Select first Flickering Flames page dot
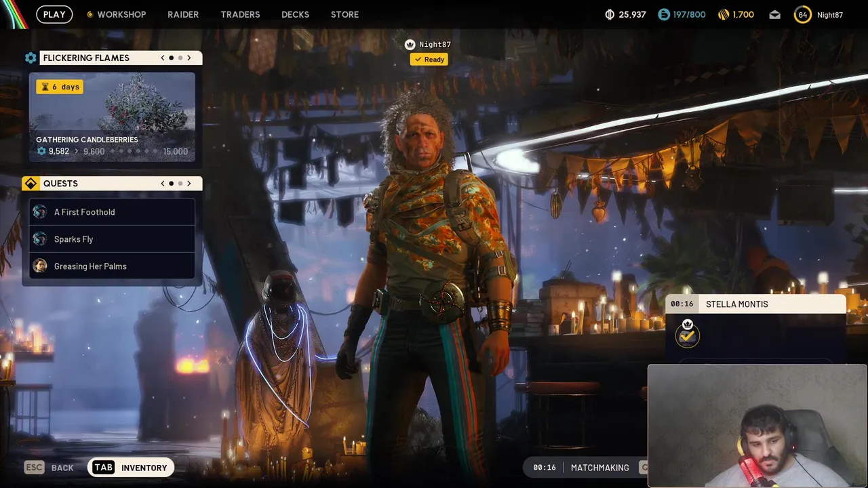Image resolution: width=868 pixels, height=488 pixels. 172,58
